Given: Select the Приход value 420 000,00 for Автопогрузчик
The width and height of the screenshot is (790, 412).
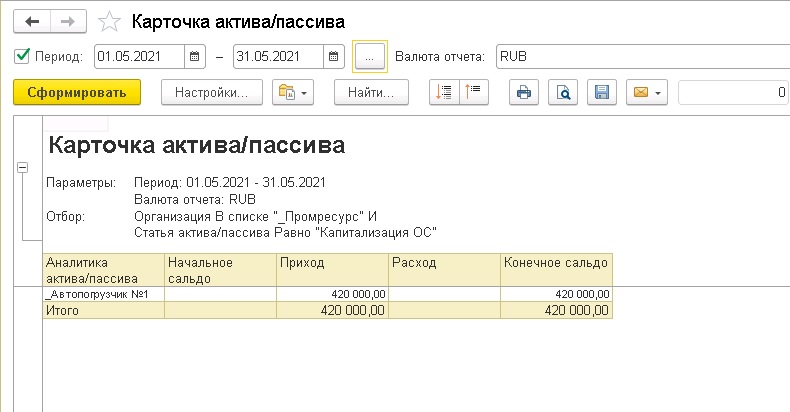Looking at the screenshot, I should point(333,294).
